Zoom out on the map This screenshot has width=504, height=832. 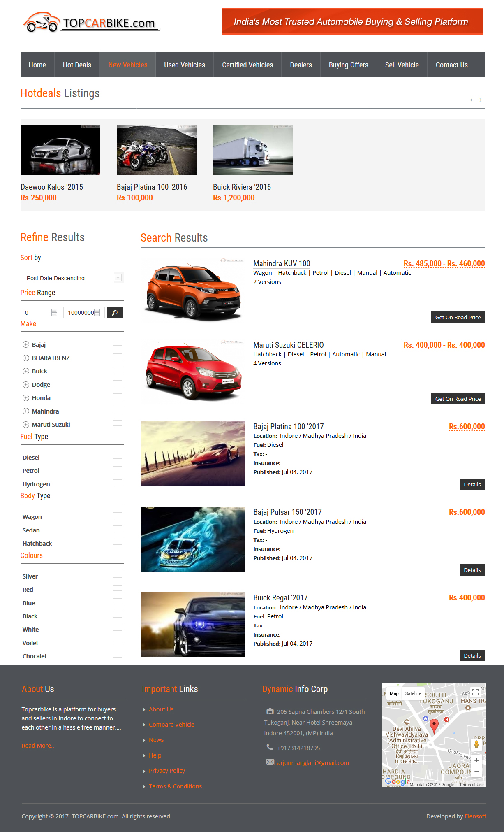tap(476, 772)
